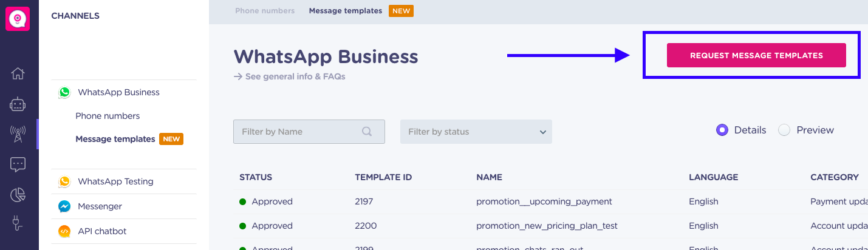Click Request Message Templates button
Image resolution: width=868 pixels, height=250 pixels.
756,55
